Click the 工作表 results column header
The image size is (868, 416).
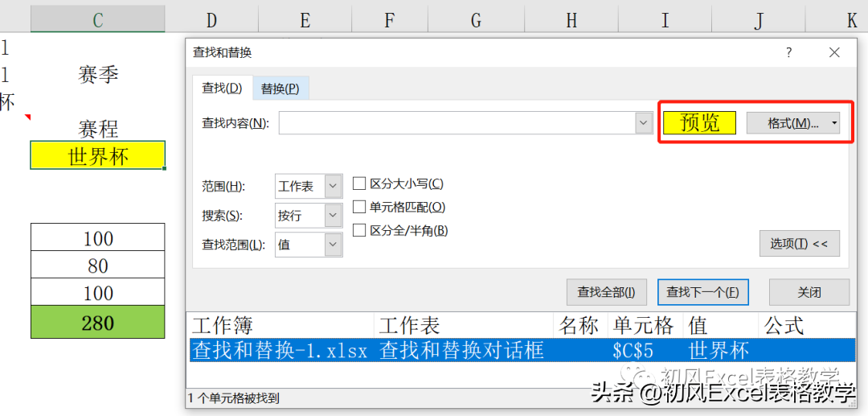pos(464,326)
